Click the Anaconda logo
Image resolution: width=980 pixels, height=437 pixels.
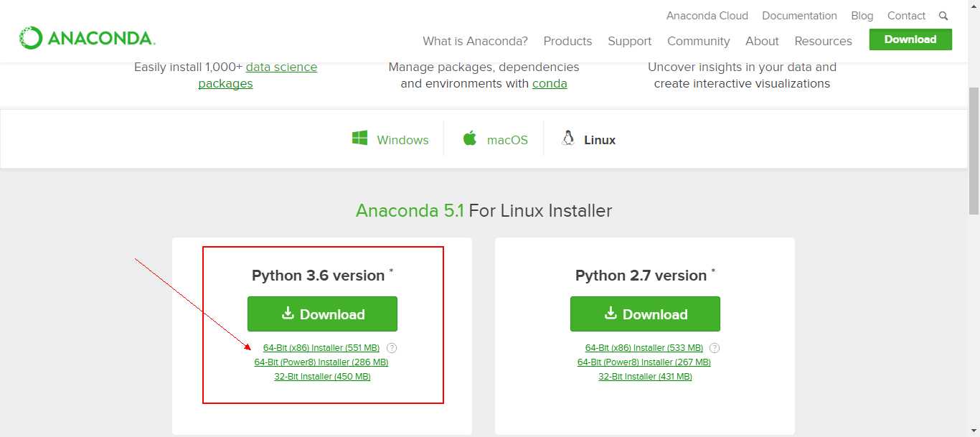click(87, 38)
